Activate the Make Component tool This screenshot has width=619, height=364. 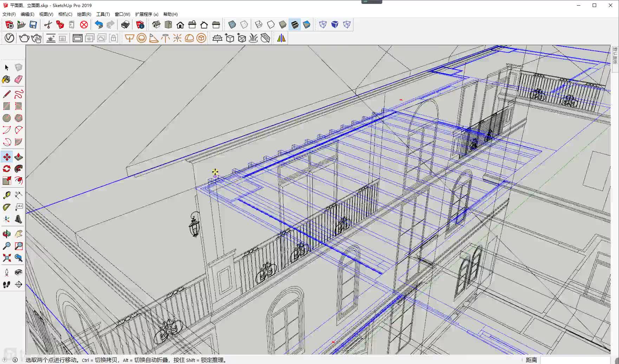point(19,67)
